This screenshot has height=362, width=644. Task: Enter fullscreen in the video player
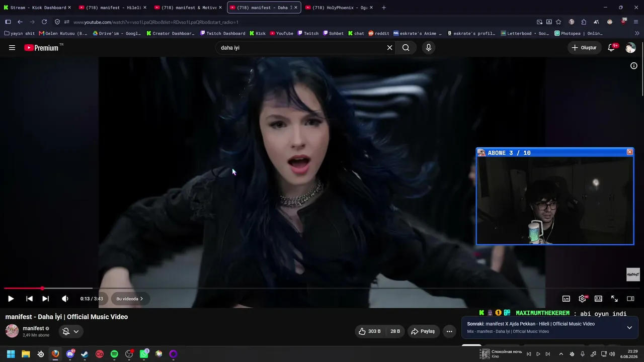(x=614, y=299)
